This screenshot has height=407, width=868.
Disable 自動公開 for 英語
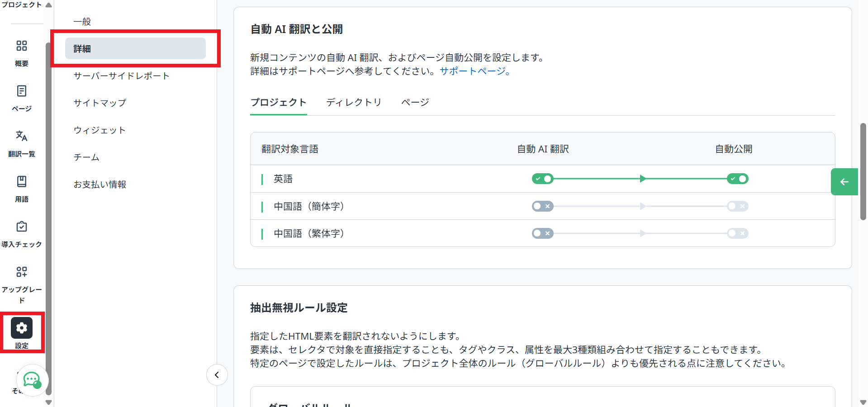click(738, 179)
